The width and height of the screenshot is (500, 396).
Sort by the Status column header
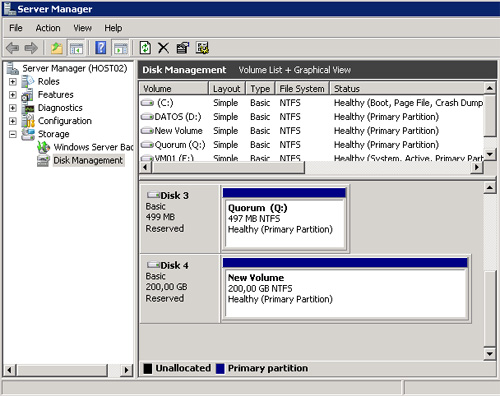click(x=407, y=89)
